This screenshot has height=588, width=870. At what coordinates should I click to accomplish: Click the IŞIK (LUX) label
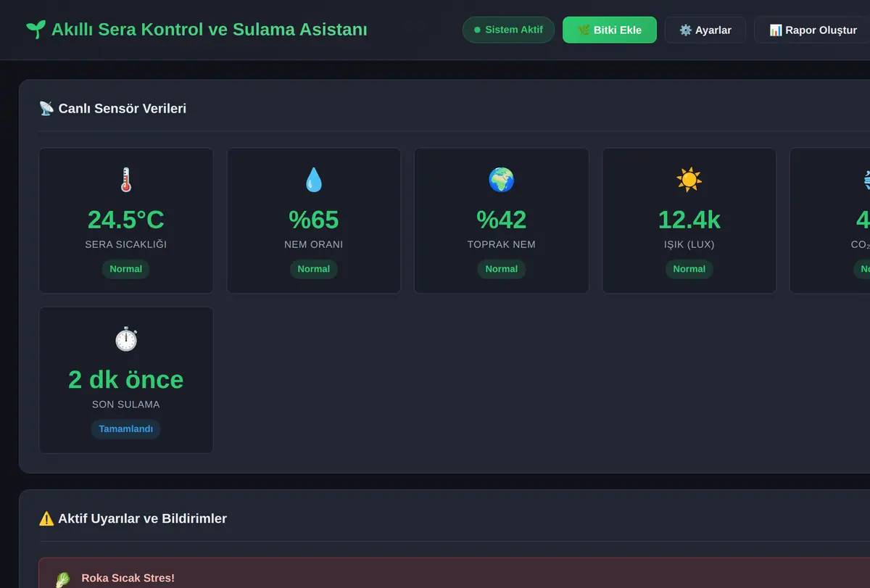(x=689, y=244)
